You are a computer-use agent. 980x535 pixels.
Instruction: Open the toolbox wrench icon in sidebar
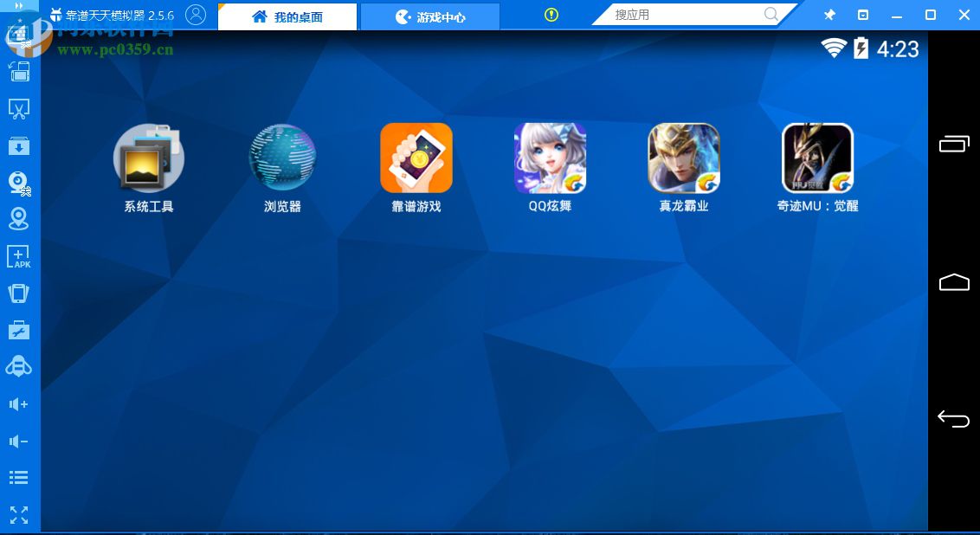pos(19,330)
